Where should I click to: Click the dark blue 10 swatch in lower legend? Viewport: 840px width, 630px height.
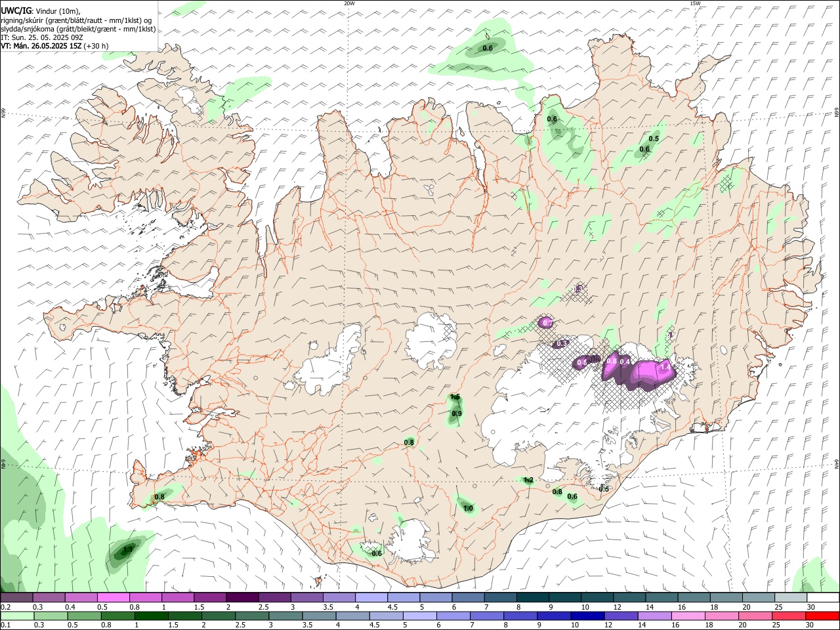pyautogui.click(x=586, y=616)
